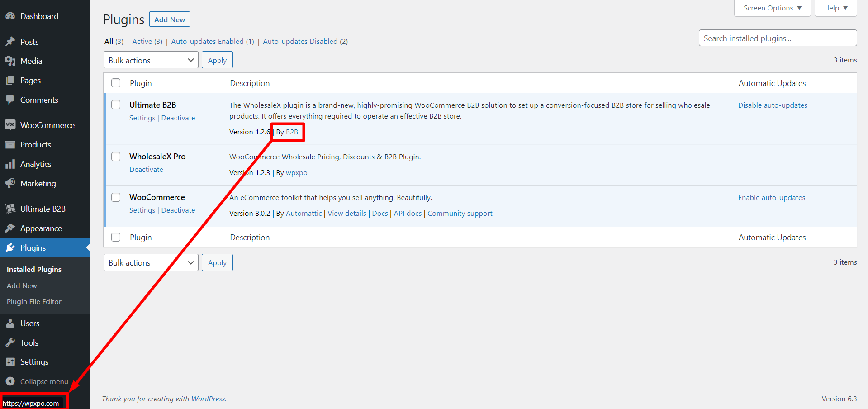The height and width of the screenshot is (409, 868).
Task: Click Disable auto-updates for Ultimate B2B
Action: point(773,105)
